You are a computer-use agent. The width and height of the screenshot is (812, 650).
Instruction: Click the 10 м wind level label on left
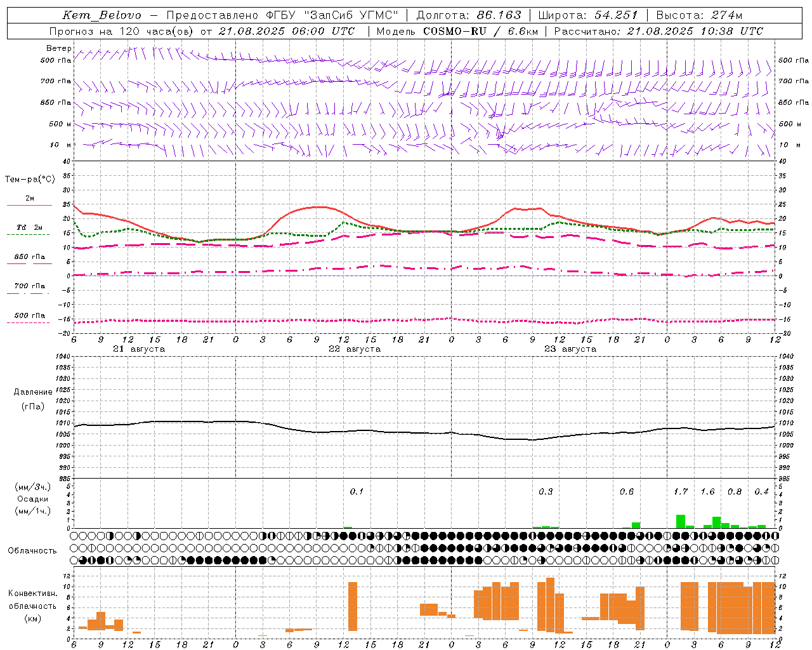click(x=61, y=145)
